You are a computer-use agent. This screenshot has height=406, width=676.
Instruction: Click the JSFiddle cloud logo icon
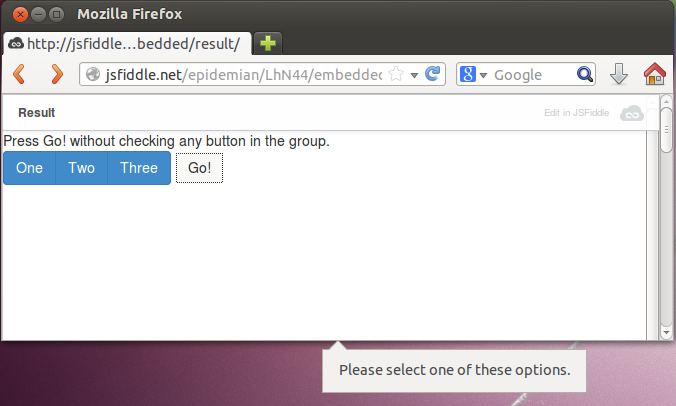[x=632, y=113]
